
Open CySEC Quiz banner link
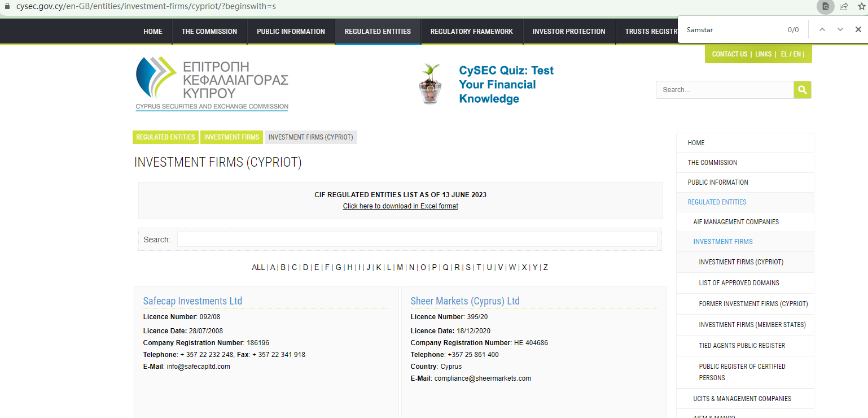pos(506,85)
